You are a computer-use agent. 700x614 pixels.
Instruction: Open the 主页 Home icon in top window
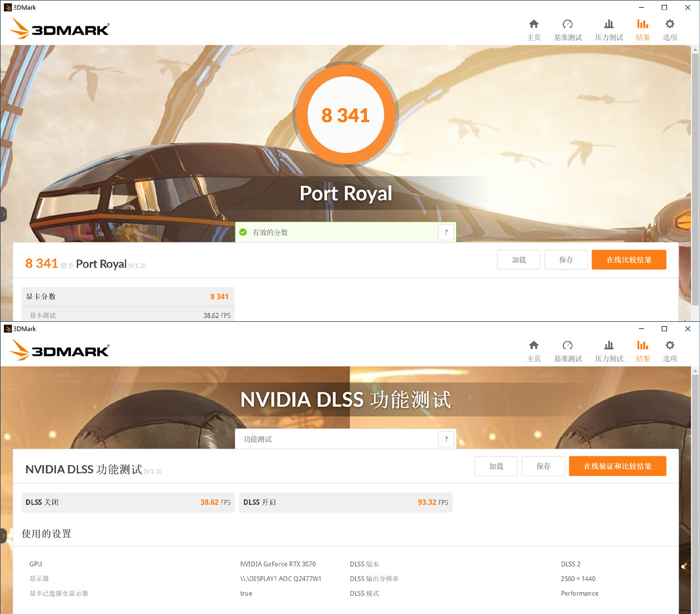(x=534, y=28)
